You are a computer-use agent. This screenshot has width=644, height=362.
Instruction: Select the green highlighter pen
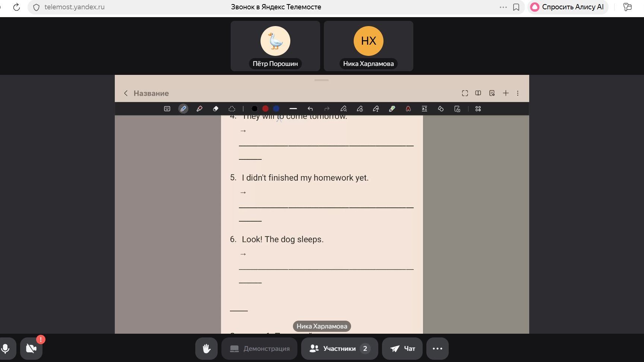(392, 109)
